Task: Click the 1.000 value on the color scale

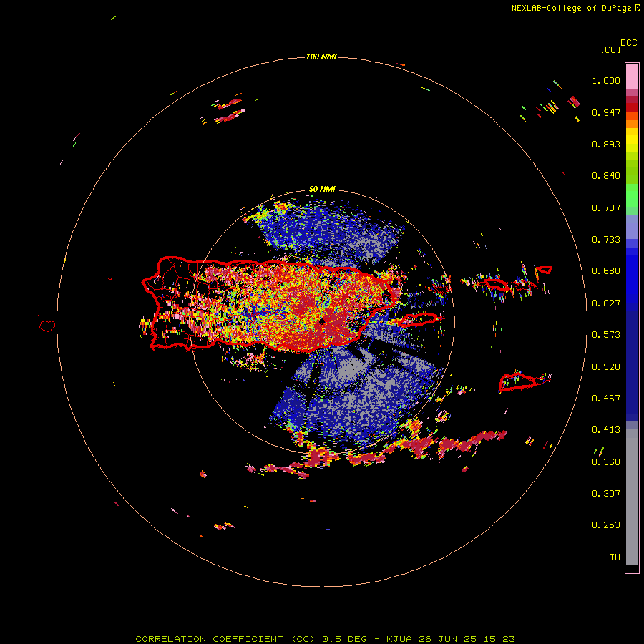Action: (x=606, y=80)
